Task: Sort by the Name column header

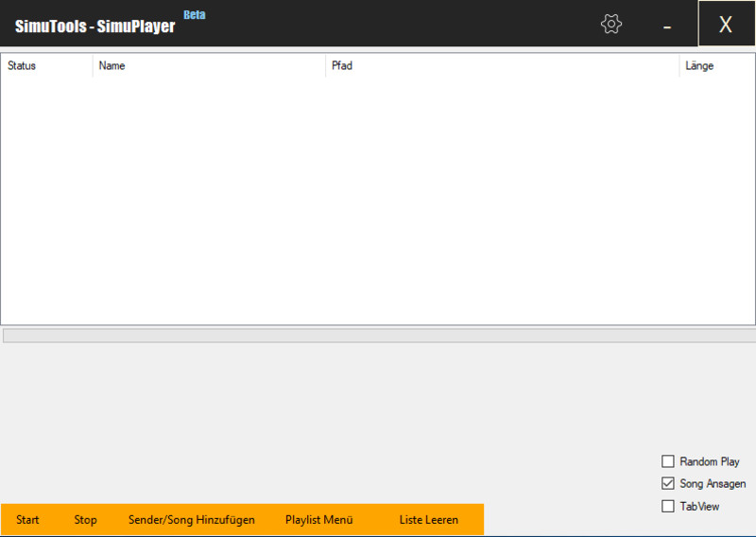Action: (x=208, y=66)
